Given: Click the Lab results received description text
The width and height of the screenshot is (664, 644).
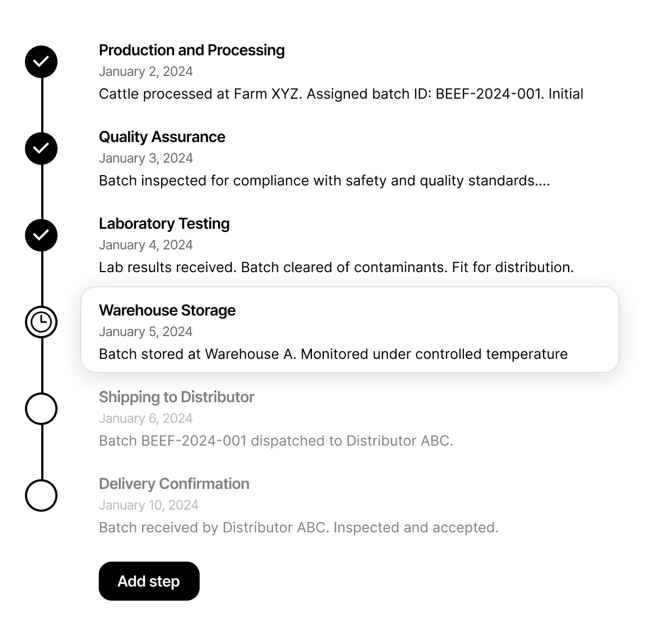Looking at the screenshot, I should click(x=336, y=267).
